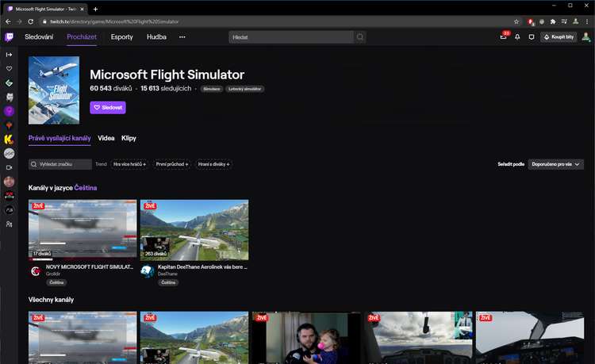The height and width of the screenshot is (364, 595).
Task: Click the Twitch logo home icon
Action: click(9, 36)
